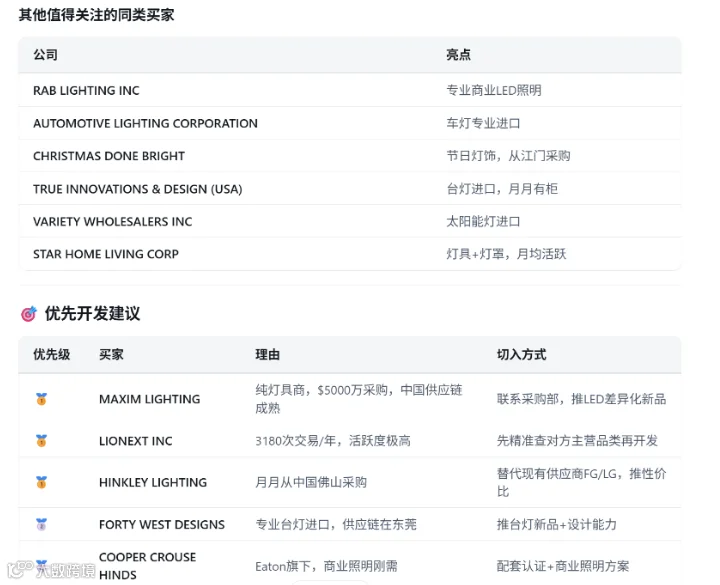Select HINKLEY LIGHTING buyer name
The image size is (720, 585).
[153, 483]
